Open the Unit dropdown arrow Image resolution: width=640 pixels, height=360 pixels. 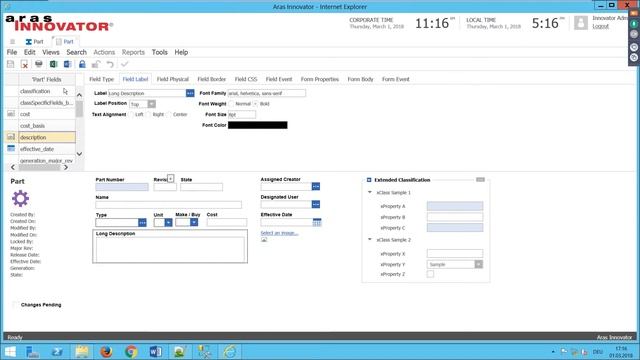[x=168, y=222]
